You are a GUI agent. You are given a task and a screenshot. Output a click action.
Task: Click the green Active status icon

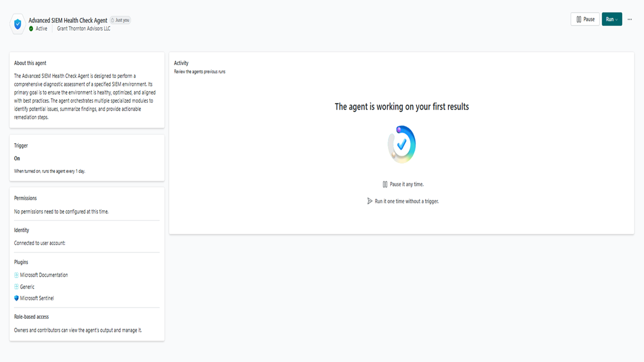pos(31,29)
